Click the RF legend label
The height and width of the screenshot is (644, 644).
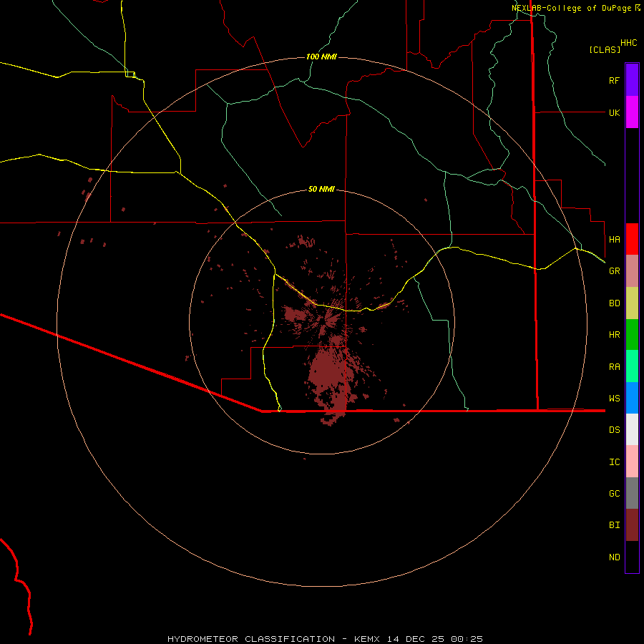coord(614,80)
